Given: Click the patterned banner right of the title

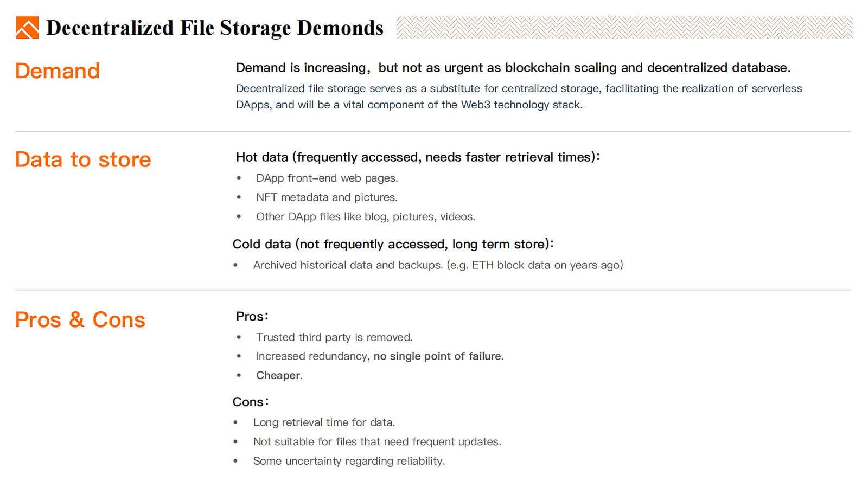Looking at the screenshot, I should coord(624,28).
